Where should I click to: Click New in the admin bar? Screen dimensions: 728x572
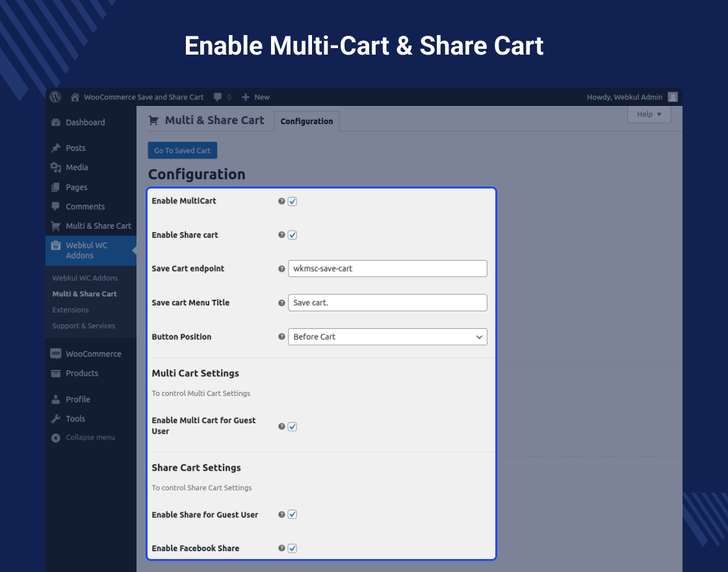tap(262, 97)
